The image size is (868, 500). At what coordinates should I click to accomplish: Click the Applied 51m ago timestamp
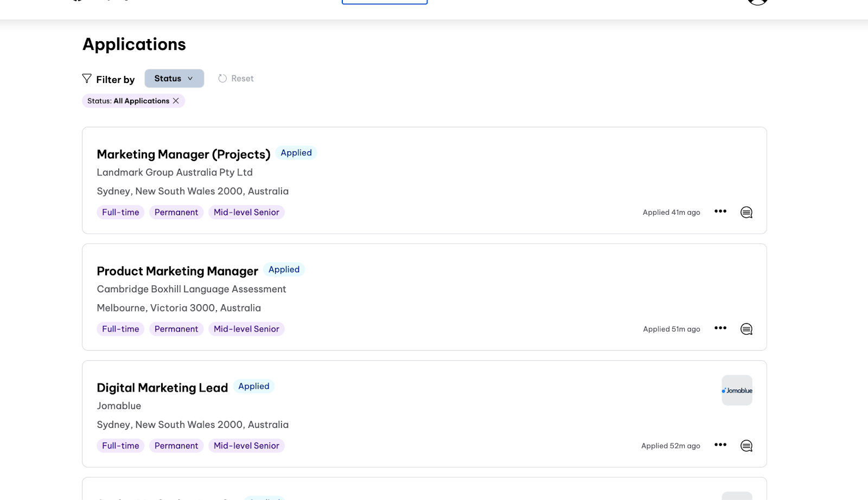coord(672,329)
